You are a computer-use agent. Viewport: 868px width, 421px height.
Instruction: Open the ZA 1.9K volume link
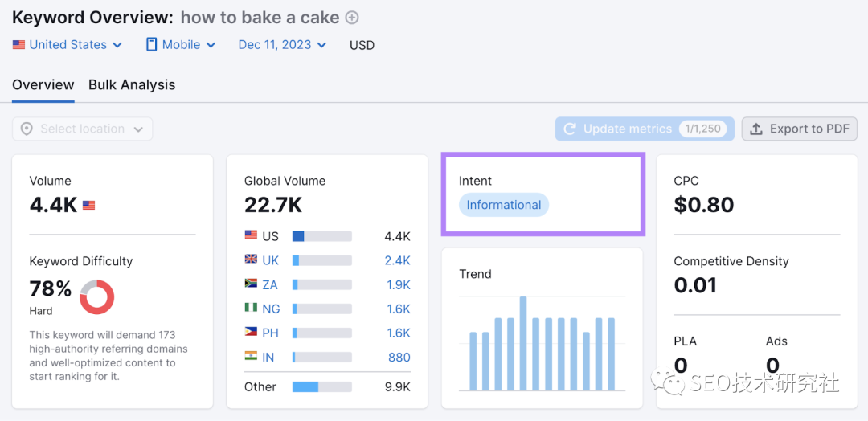coord(397,284)
